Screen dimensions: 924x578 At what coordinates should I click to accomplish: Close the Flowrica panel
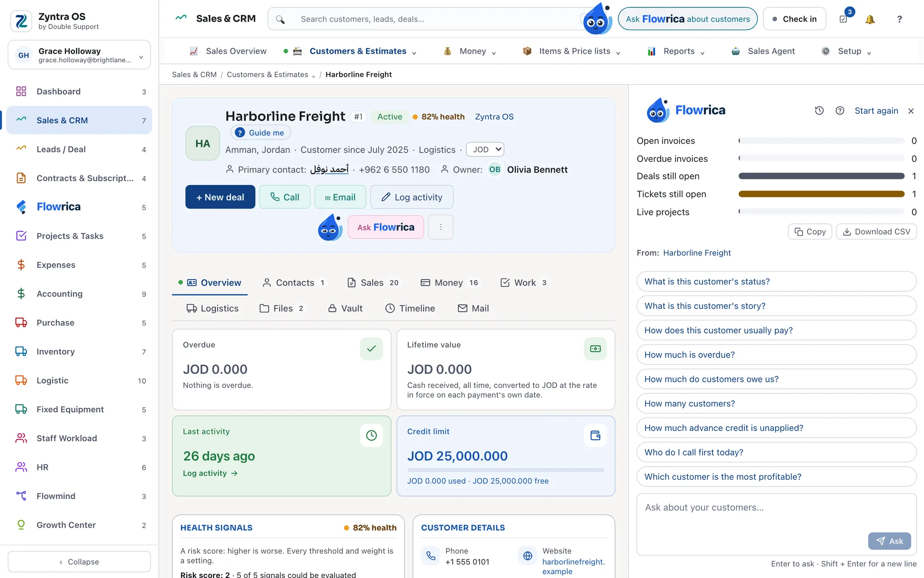pos(911,111)
